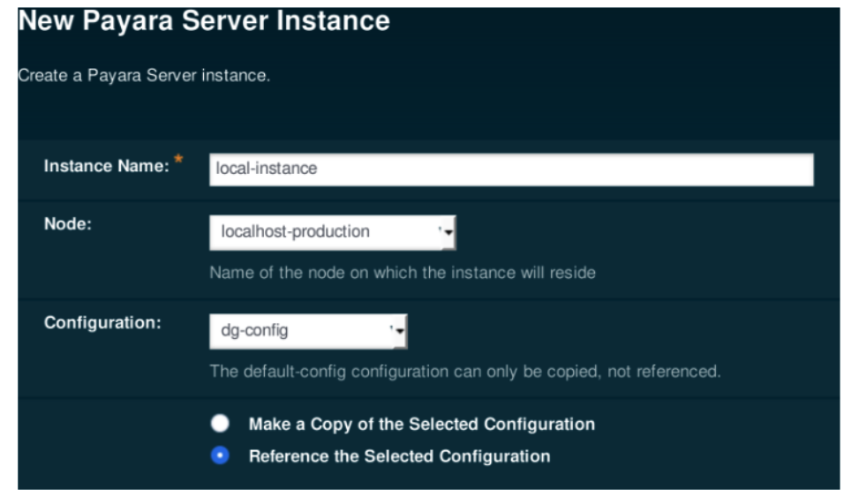The image size is (859, 504).
Task: Click the 'Make a Copy of the Selected Configuration' label
Action: [421, 425]
